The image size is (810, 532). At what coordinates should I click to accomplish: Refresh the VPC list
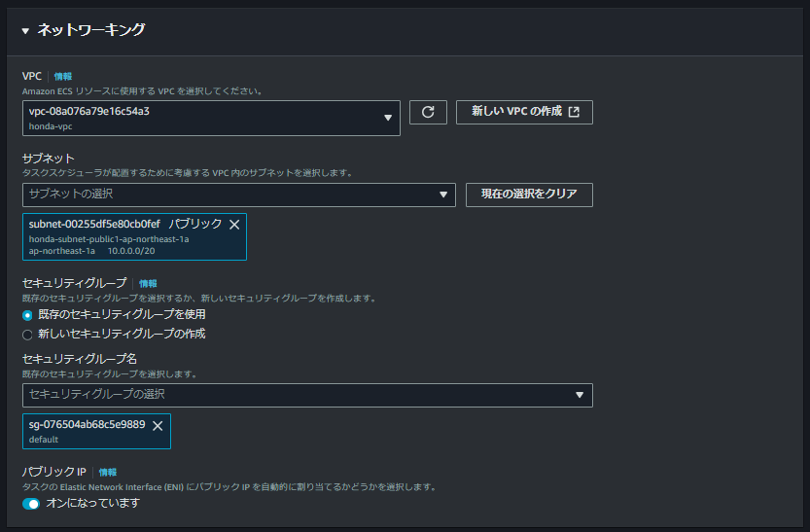pos(428,112)
